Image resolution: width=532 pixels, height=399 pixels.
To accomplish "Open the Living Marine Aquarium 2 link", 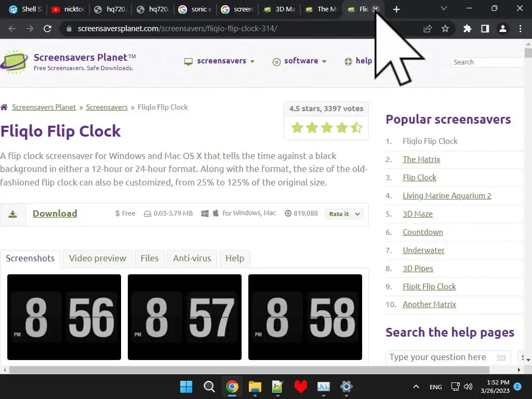I will (447, 196).
